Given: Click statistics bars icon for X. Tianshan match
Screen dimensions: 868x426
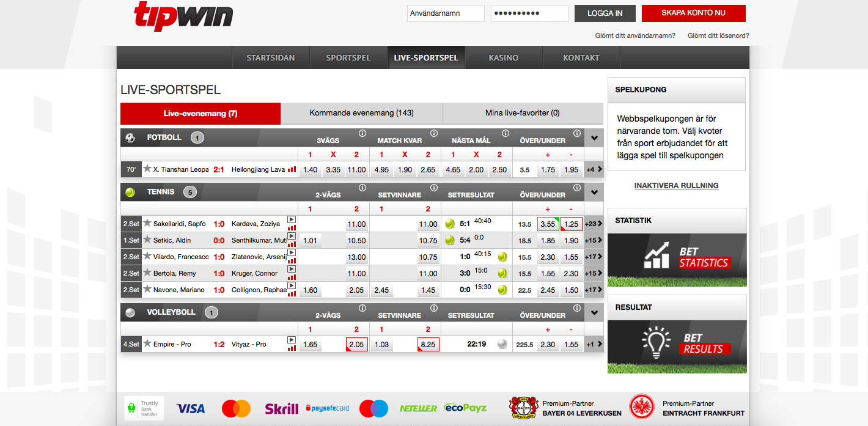Looking at the screenshot, I should [x=292, y=170].
